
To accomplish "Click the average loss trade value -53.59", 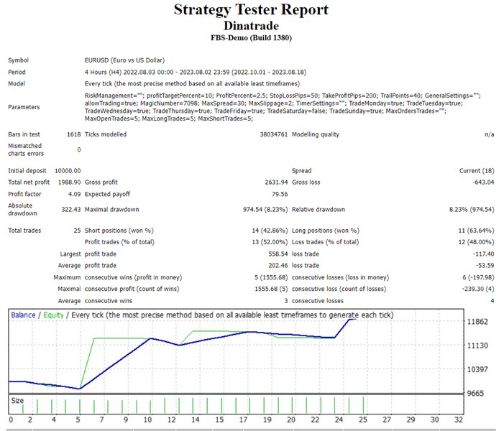I will [x=485, y=265].
